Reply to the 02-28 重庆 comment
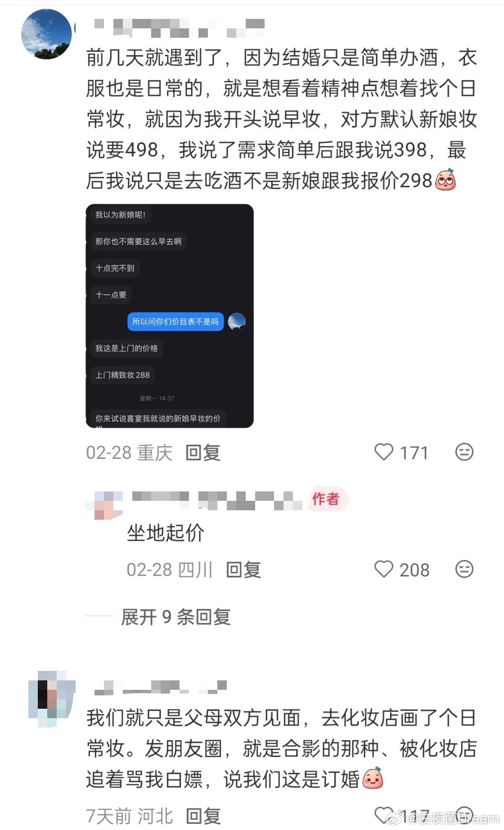 tap(203, 453)
